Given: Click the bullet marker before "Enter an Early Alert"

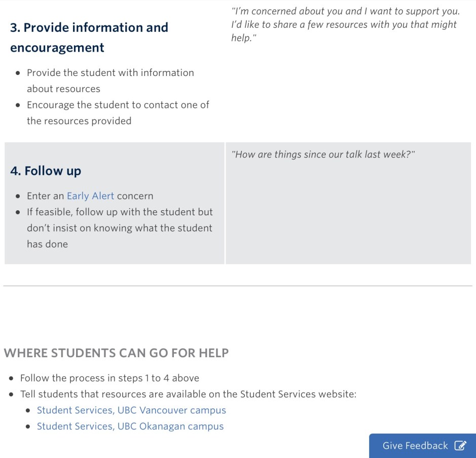Looking at the screenshot, I should click(18, 197).
